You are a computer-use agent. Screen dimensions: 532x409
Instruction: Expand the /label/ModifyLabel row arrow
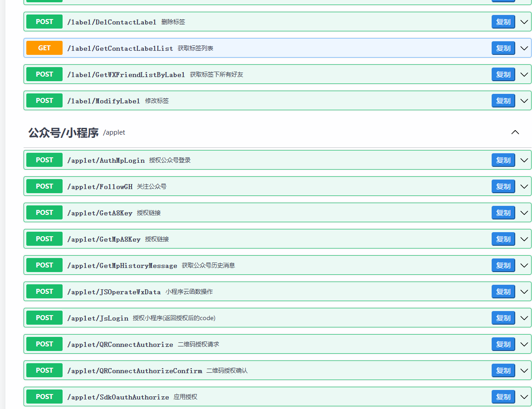point(524,101)
